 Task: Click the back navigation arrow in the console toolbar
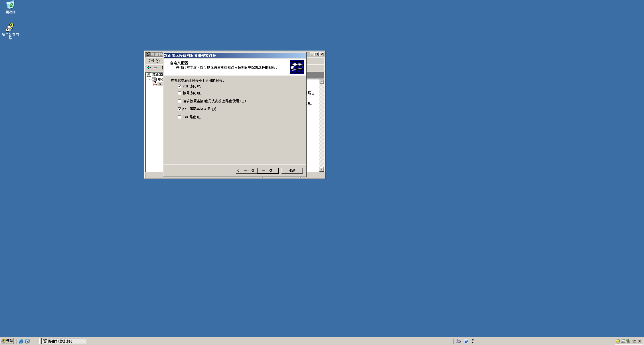click(x=149, y=68)
